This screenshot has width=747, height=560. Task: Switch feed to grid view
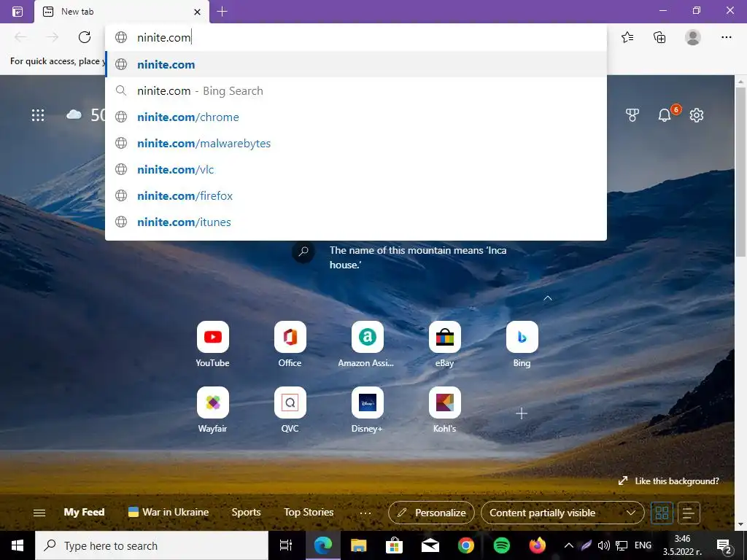[662, 513]
